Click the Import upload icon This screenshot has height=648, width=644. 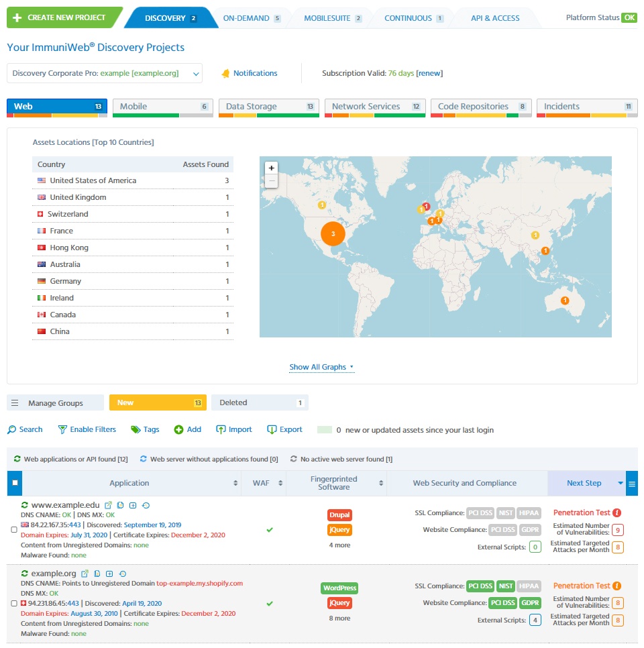click(x=221, y=429)
